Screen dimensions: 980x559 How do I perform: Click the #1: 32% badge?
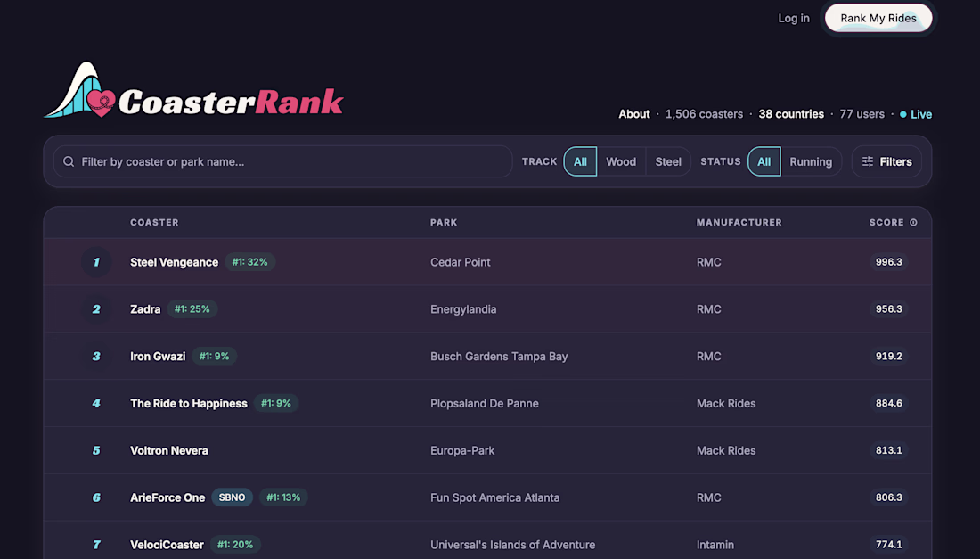[x=250, y=262]
